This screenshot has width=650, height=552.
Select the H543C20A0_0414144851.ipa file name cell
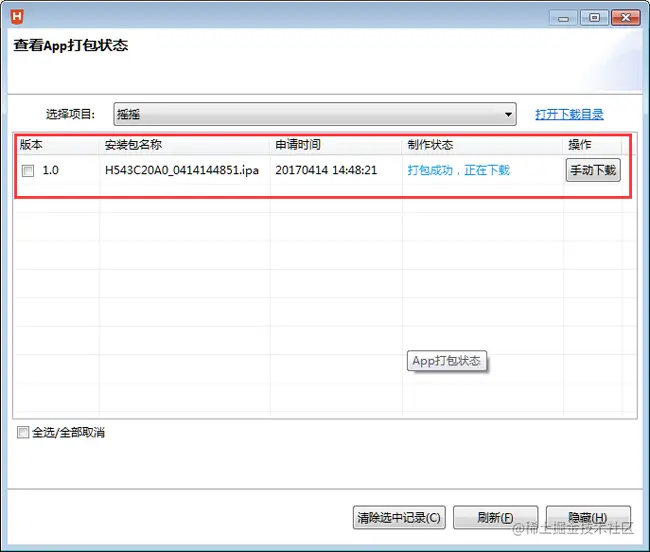pos(182,170)
